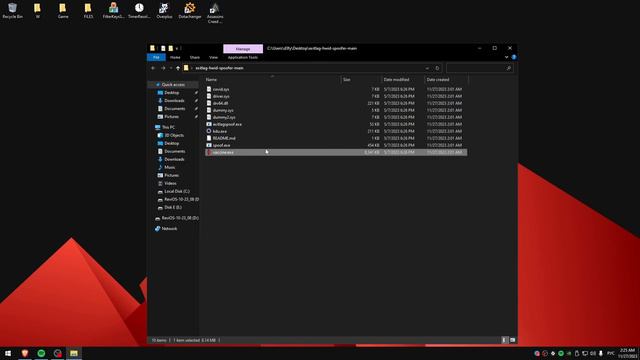Open address bar history dropdown arrow
640x360 pixels.
[427, 68]
